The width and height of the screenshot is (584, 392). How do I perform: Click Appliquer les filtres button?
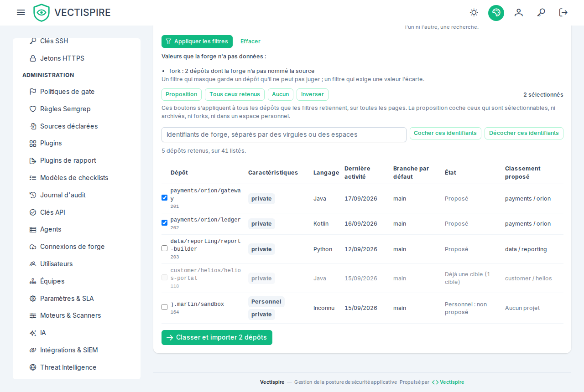point(197,41)
